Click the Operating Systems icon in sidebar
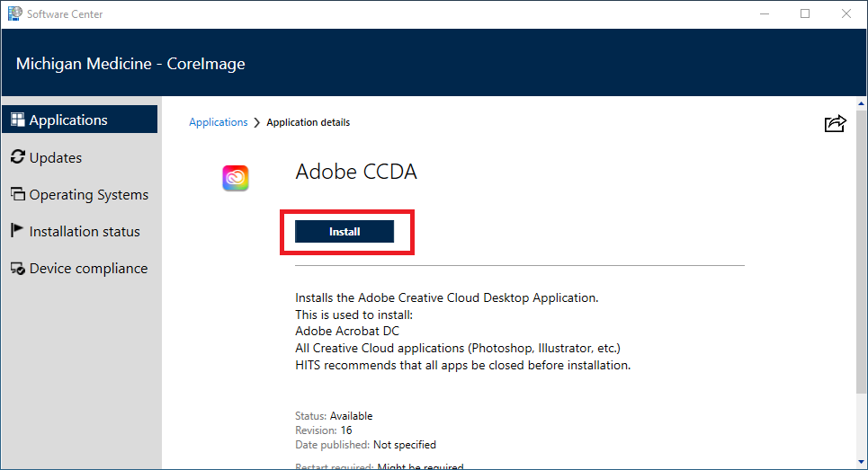Viewport: 868px width, 470px height. click(x=18, y=195)
